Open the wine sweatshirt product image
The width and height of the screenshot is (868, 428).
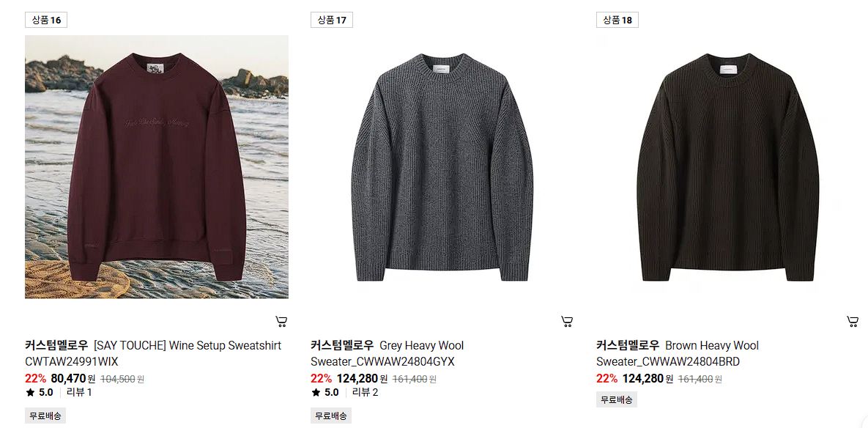(157, 166)
